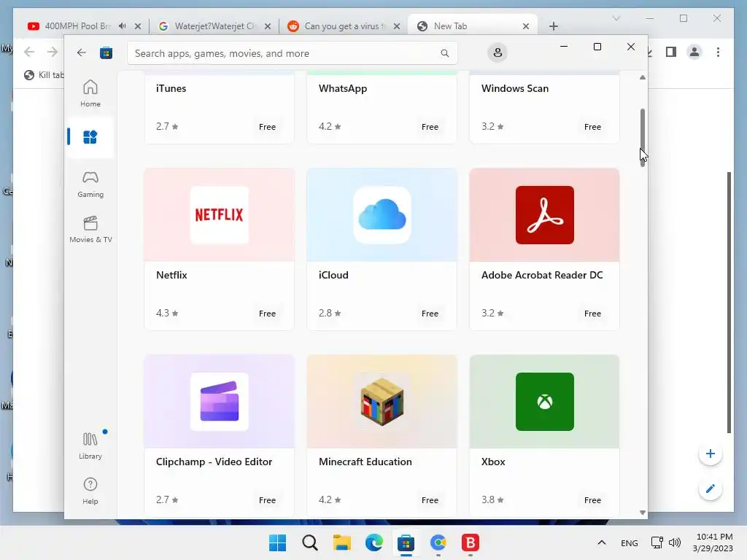
Task: Select the Windows Scan app title
Action: (514, 88)
